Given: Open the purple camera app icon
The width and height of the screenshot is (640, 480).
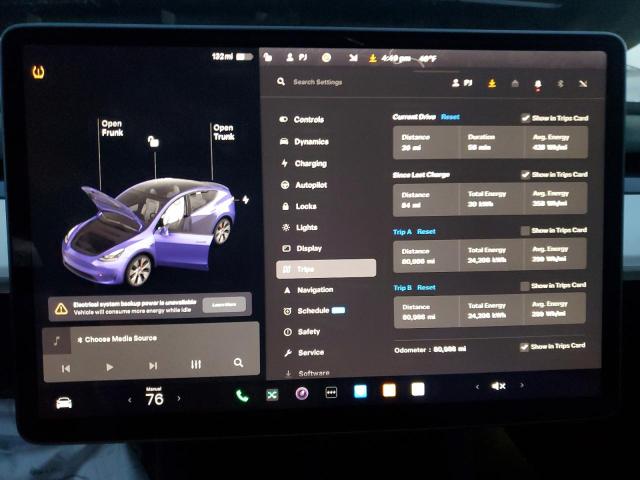Looking at the screenshot, I should (302, 393).
